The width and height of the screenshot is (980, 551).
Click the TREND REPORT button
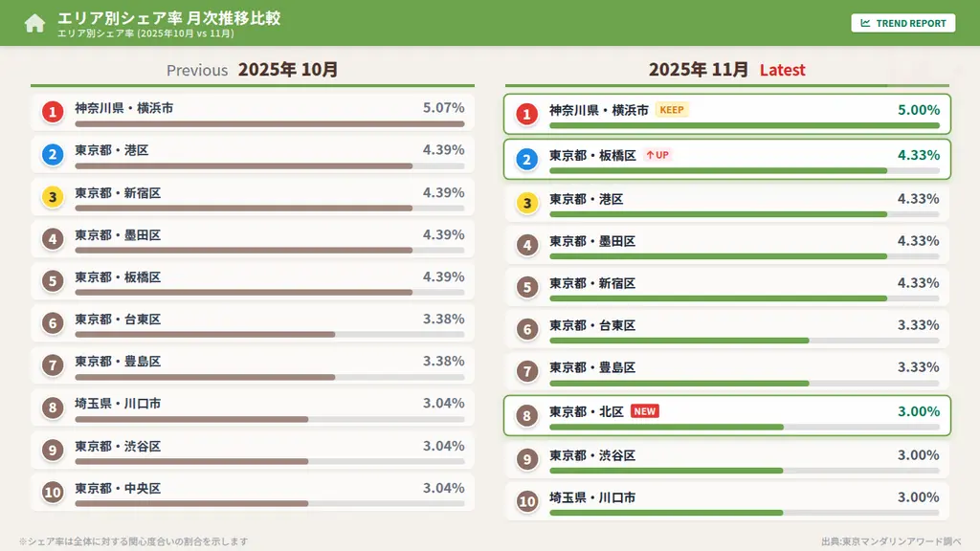tap(903, 22)
